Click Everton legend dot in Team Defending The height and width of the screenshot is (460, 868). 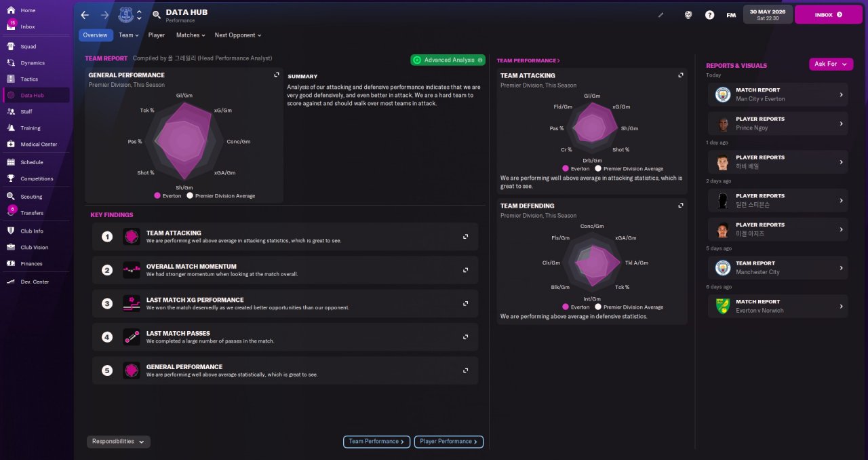tap(566, 307)
